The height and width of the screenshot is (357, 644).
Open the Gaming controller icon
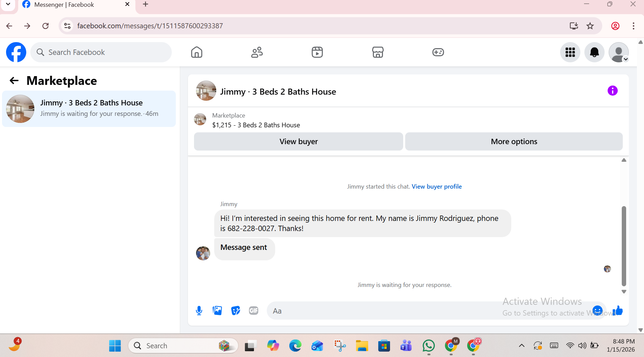pos(438,52)
